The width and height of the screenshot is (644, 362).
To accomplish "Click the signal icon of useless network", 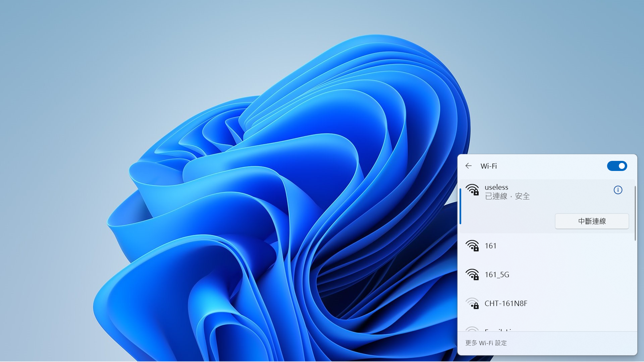I will point(472,190).
